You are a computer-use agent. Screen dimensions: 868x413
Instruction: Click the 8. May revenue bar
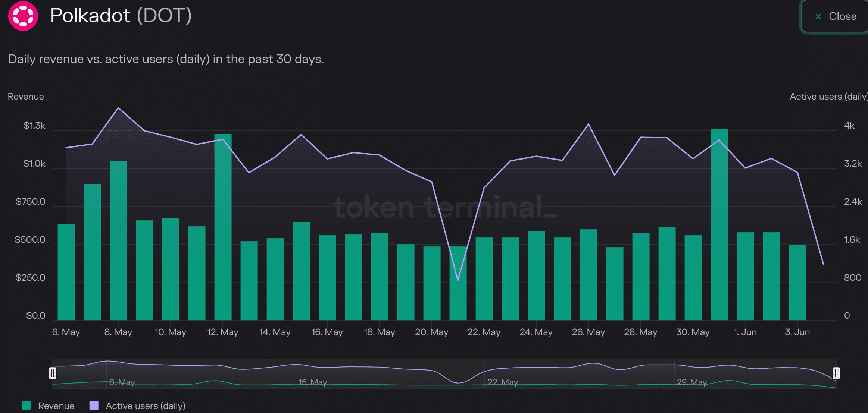(x=118, y=240)
